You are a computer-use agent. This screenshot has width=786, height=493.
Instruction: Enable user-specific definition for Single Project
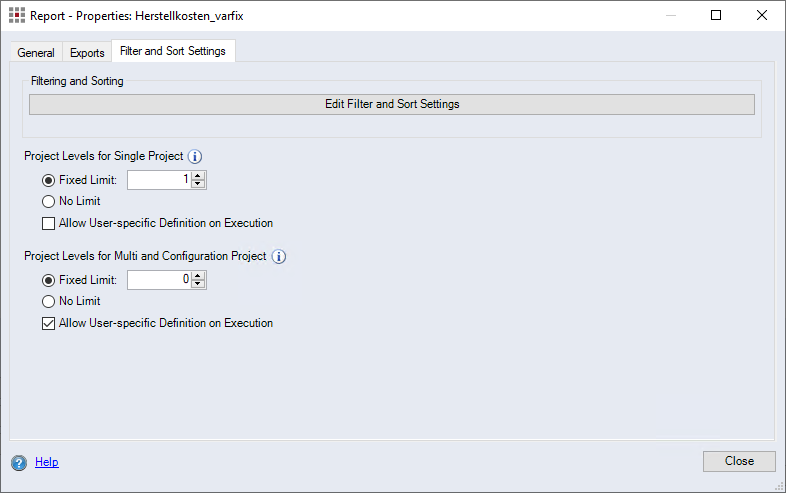pyautogui.click(x=48, y=224)
